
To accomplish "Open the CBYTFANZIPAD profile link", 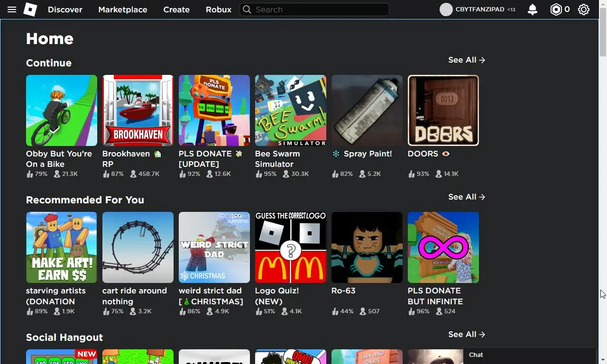I will (x=480, y=9).
